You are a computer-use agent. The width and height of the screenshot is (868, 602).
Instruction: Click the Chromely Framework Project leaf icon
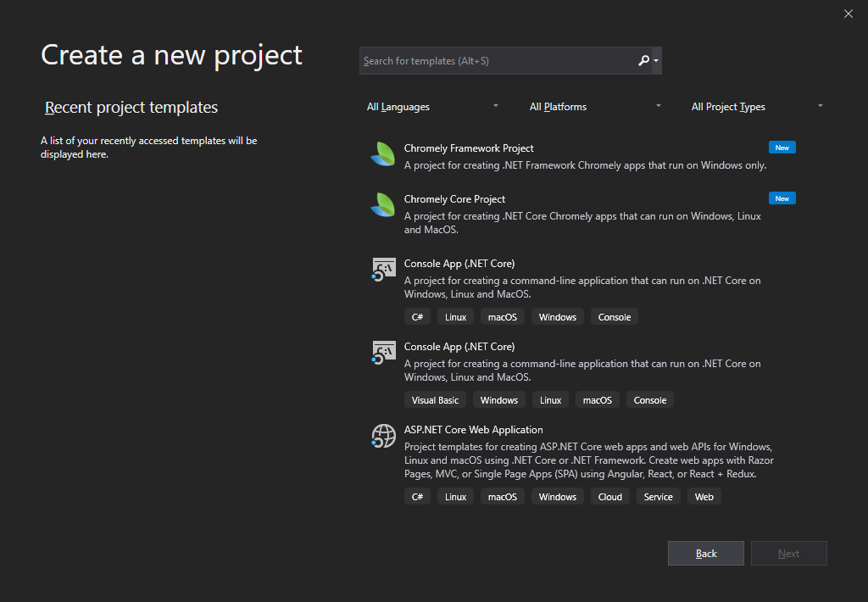(x=383, y=154)
